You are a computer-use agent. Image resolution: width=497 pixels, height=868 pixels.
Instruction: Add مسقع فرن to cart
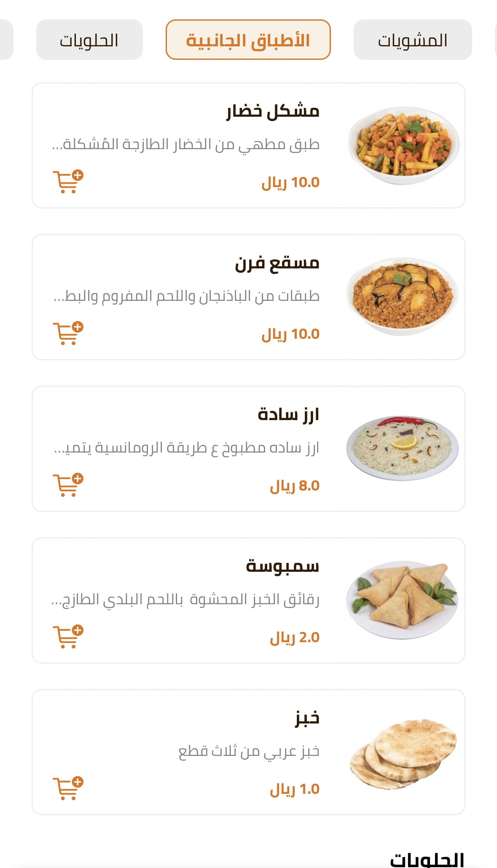[68, 334]
